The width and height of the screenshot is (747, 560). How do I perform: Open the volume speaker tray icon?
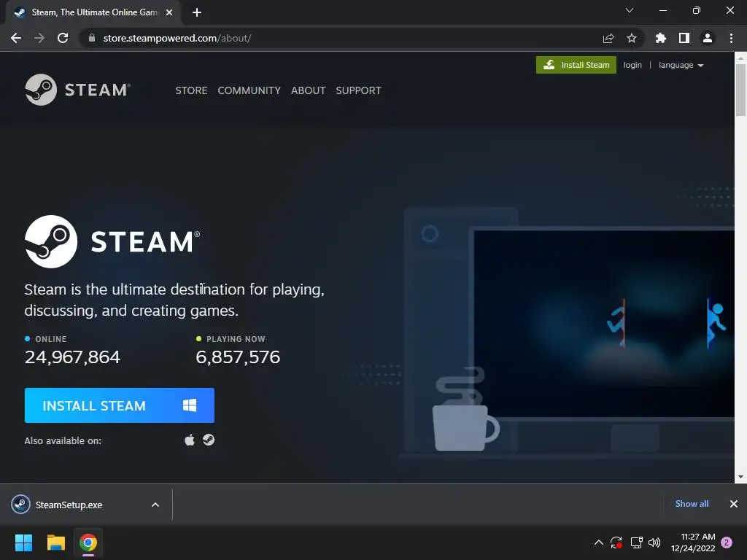pos(654,542)
